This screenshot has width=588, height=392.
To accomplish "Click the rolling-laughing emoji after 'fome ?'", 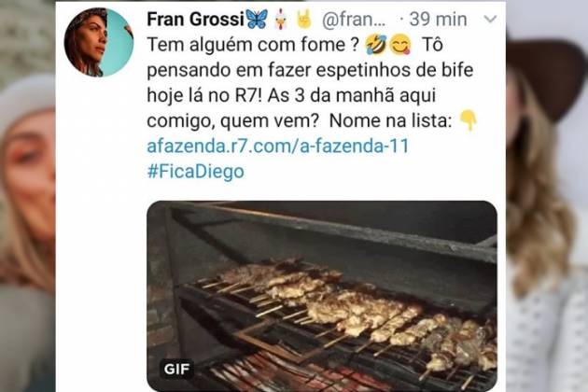I will (x=376, y=45).
